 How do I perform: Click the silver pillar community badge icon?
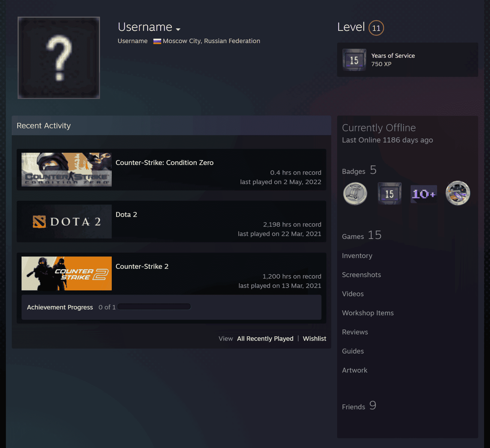(x=355, y=194)
